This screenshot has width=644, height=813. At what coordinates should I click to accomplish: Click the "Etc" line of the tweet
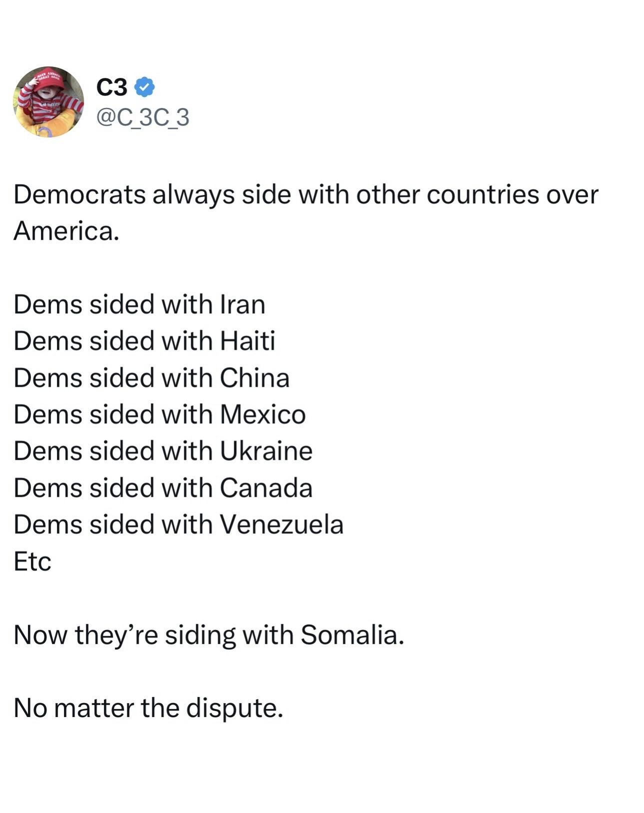coord(32,561)
